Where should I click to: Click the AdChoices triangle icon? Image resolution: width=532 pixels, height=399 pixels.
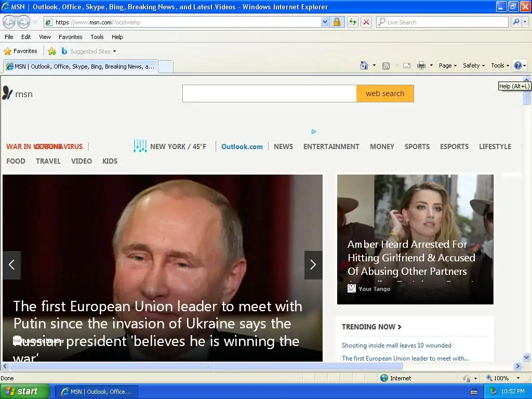point(314,131)
